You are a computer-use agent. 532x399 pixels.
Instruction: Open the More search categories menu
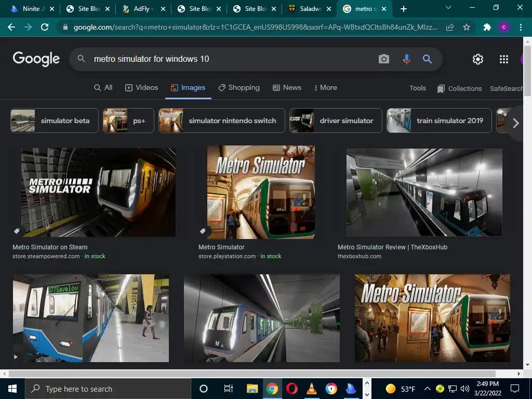coord(325,87)
